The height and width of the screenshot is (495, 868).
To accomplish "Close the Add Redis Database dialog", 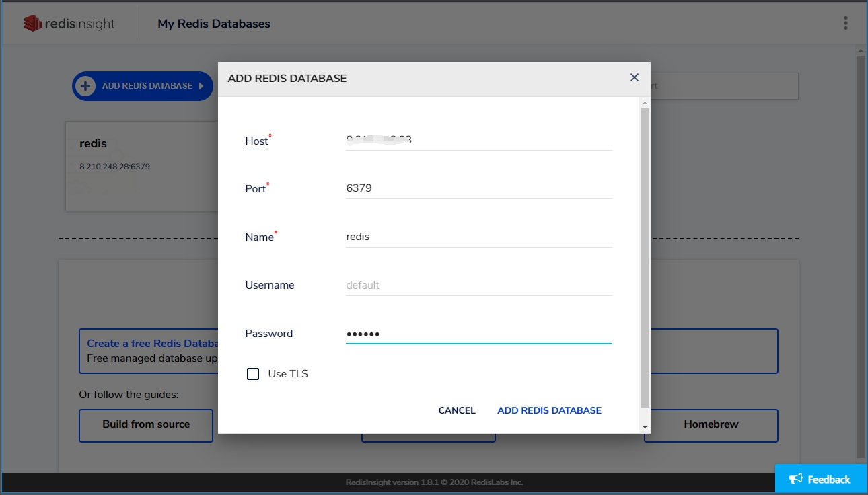I will tap(634, 77).
